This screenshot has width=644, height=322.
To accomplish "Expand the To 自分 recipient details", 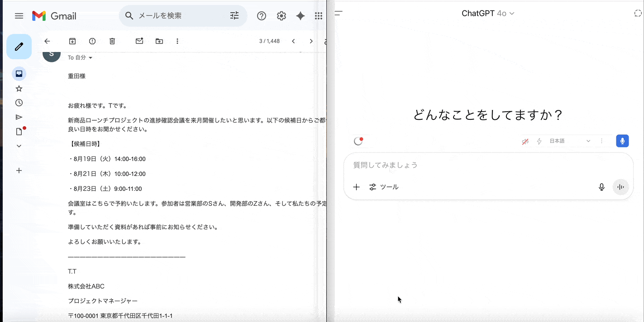I will click(80, 57).
